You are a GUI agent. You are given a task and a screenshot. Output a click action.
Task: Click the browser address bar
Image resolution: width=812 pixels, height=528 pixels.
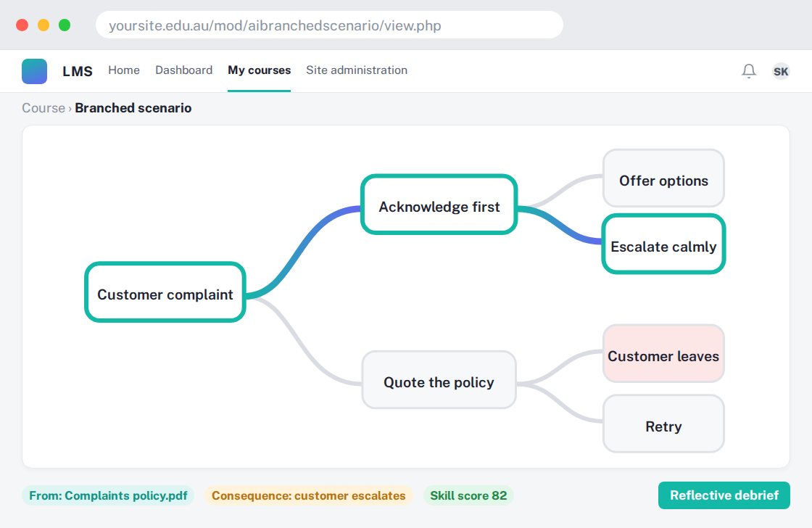329,25
